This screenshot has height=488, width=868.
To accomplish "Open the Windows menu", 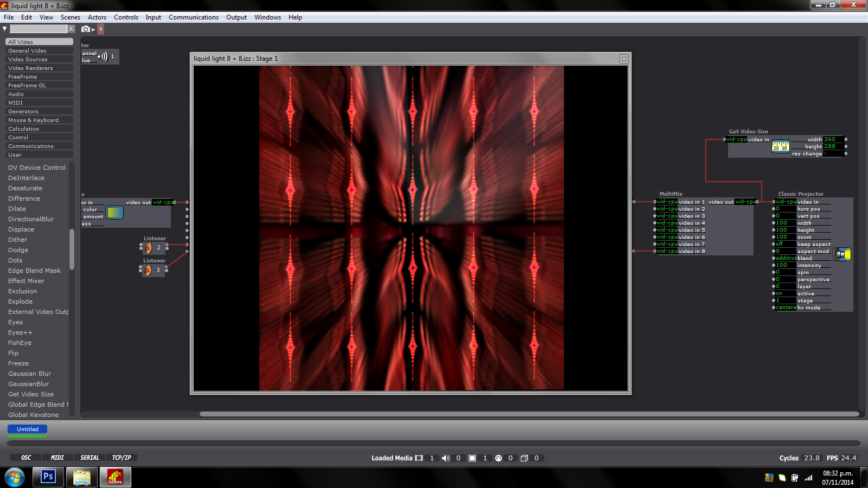I will tap(267, 17).
